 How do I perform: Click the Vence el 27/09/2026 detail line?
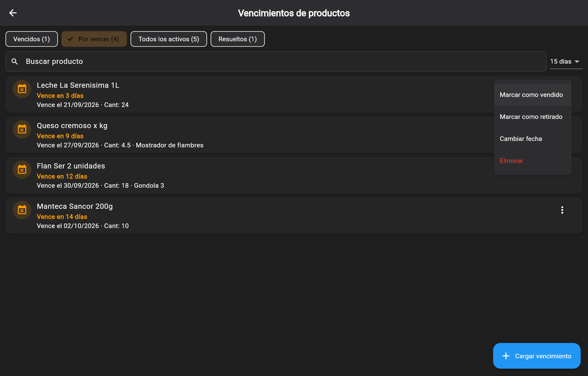(120, 145)
